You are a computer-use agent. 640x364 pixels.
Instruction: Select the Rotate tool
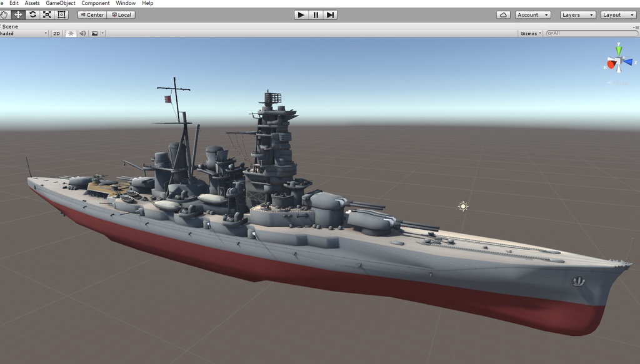pos(32,14)
